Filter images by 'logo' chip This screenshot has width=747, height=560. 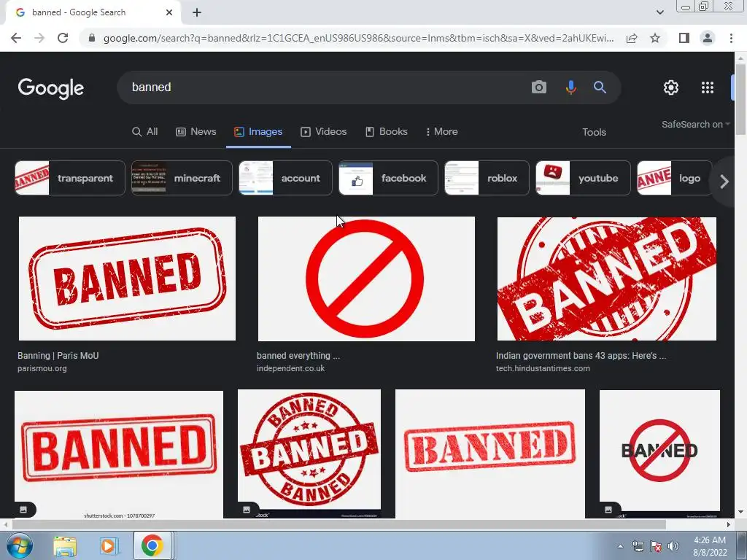tap(675, 178)
